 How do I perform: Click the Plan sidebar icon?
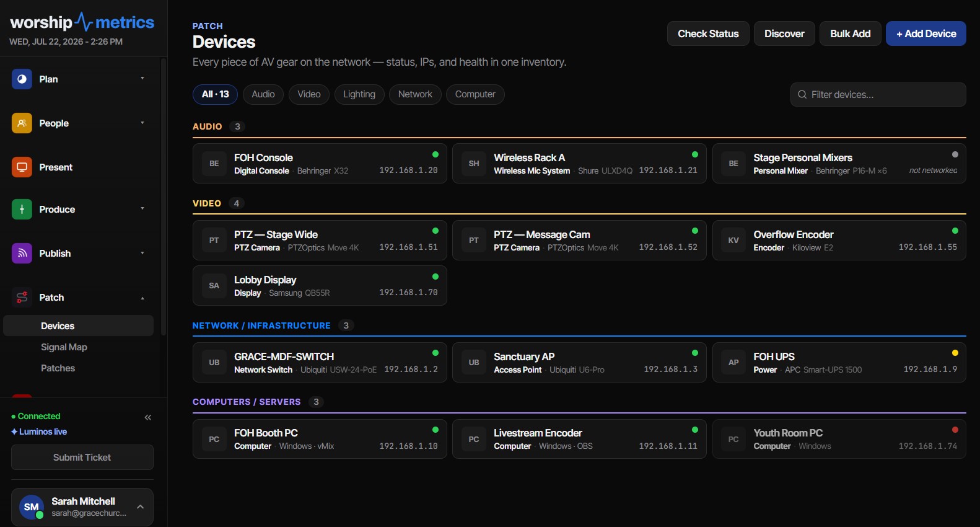pyautogui.click(x=22, y=79)
